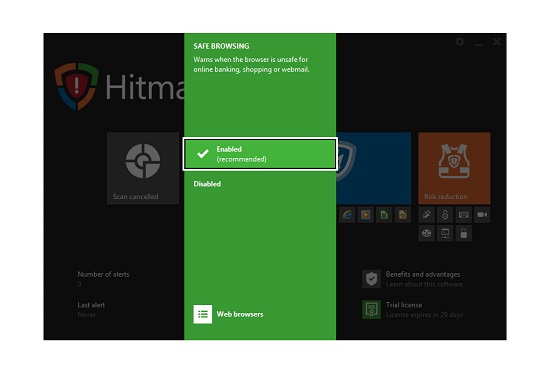Screen dimensions: 550x386
Task: Select the Disabled option for Safe Browsing
Action: pos(207,184)
